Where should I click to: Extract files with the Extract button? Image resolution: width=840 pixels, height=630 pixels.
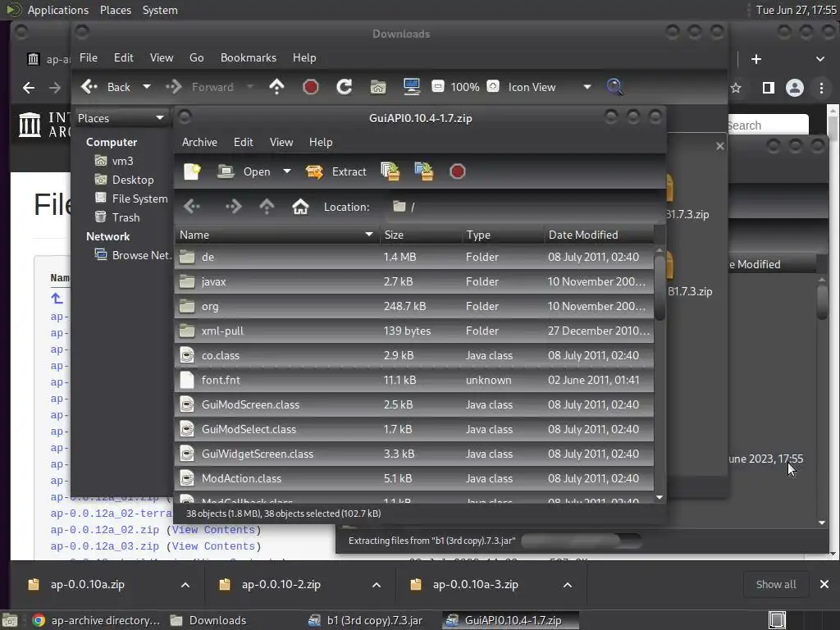pos(336,172)
